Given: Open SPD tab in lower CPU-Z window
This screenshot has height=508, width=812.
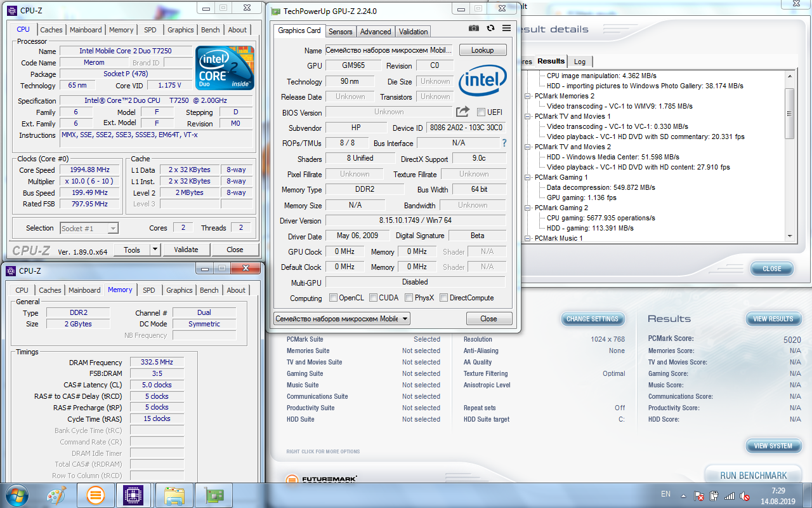Looking at the screenshot, I should pyautogui.click(x=149, y=290).
